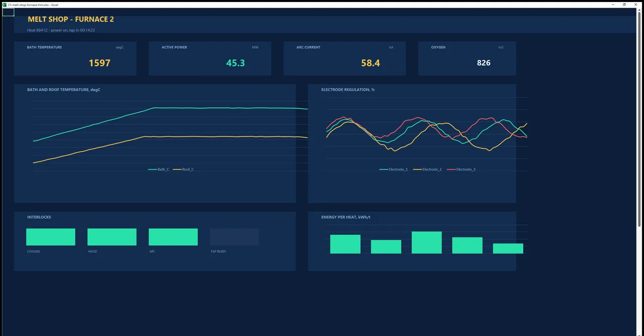This screenshot has width=644, height=336.
Task: Click the degC unit label
Action: tap(120, 47)
